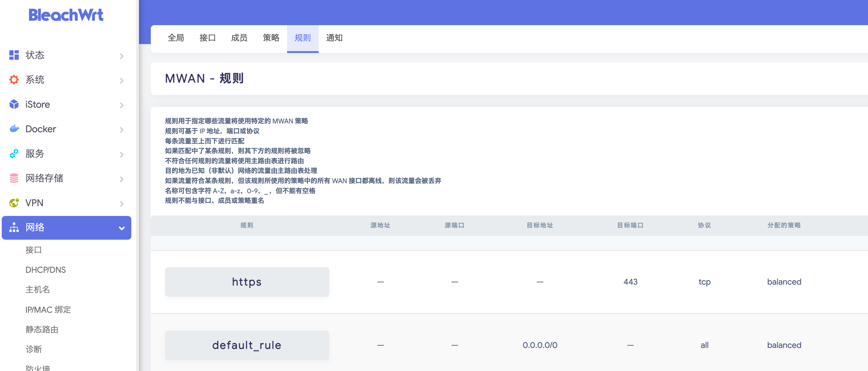Switch to the 全局 tab
This screenshot has width=868, height=371.
(176, 38)
